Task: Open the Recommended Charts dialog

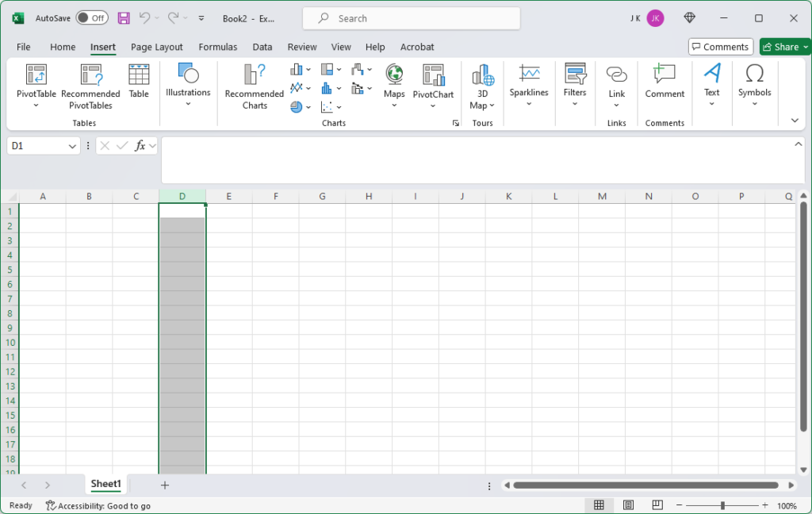Action: tap(253, 87)
